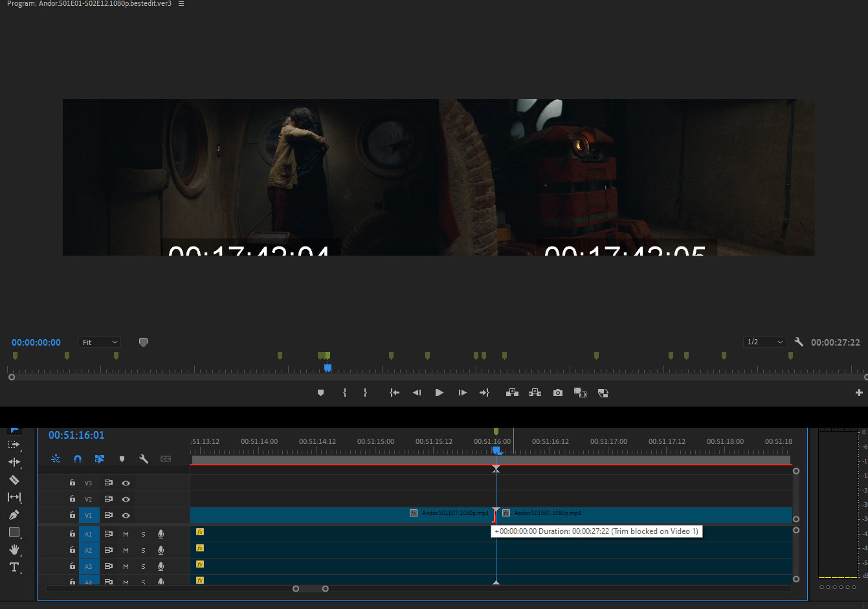
Task: Mute audio track A1
Action: click(x=126, y=534)
